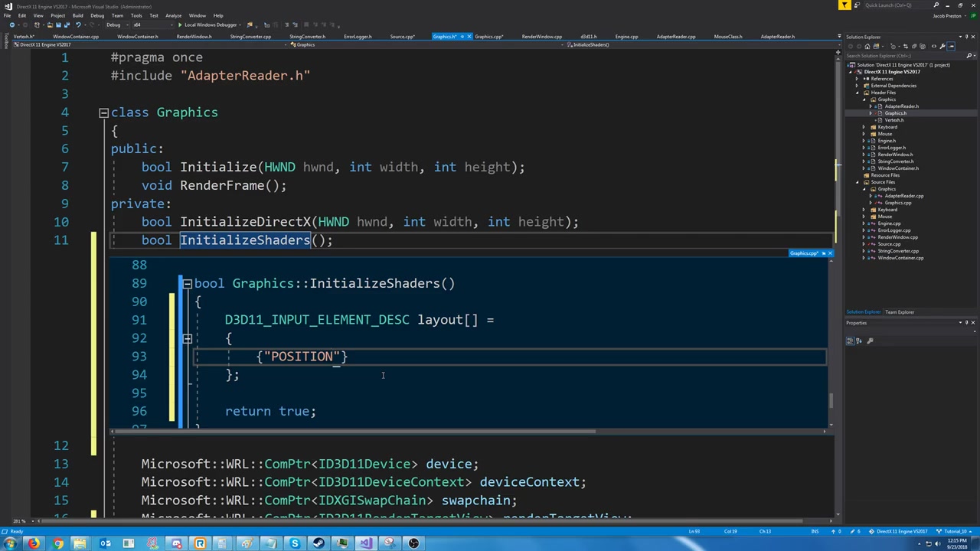Open Debug configuration dropdown

[118, 24]
